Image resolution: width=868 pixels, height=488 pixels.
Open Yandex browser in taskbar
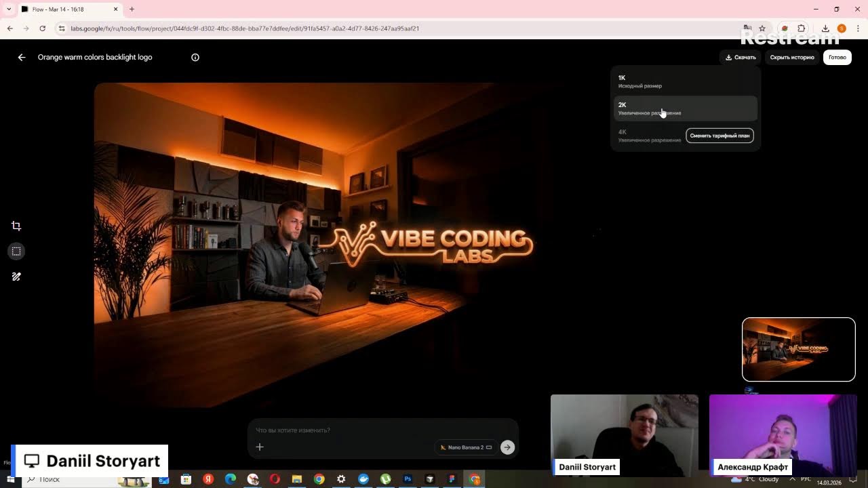(x=208, y=479)
